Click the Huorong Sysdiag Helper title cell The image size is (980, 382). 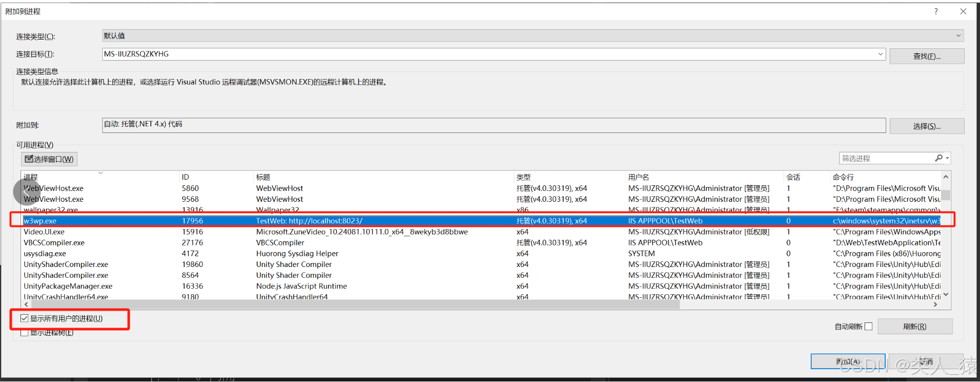pyautogui.click(x=297, y=254)
